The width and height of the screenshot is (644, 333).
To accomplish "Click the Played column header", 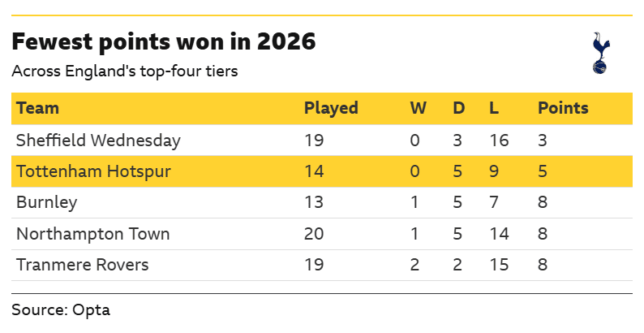I will click(331, 108).
